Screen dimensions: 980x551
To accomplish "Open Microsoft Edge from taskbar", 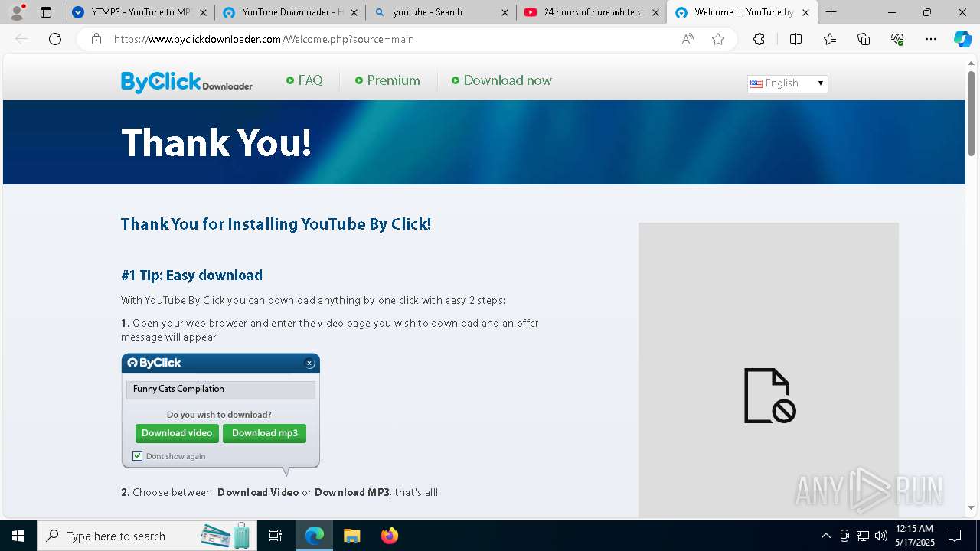I will 315,536.
